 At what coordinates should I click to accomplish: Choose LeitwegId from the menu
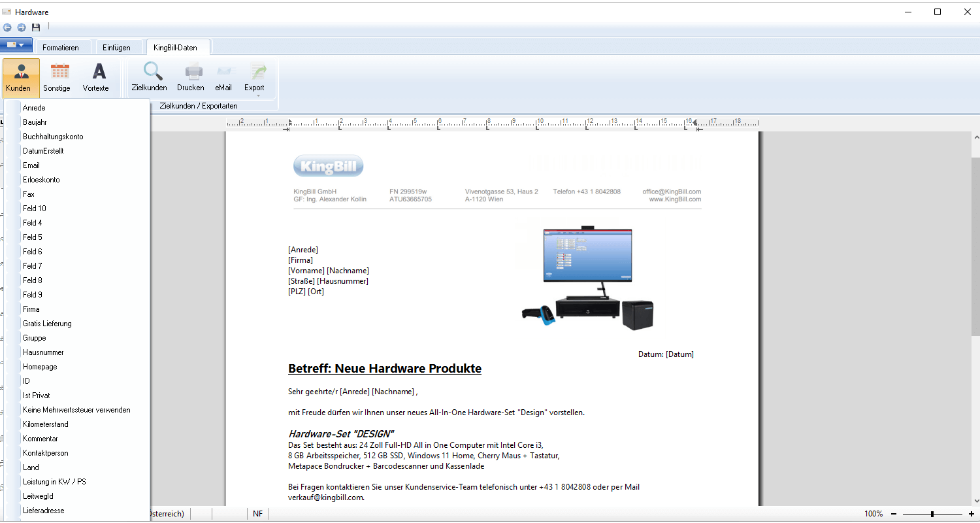(77, 496)
